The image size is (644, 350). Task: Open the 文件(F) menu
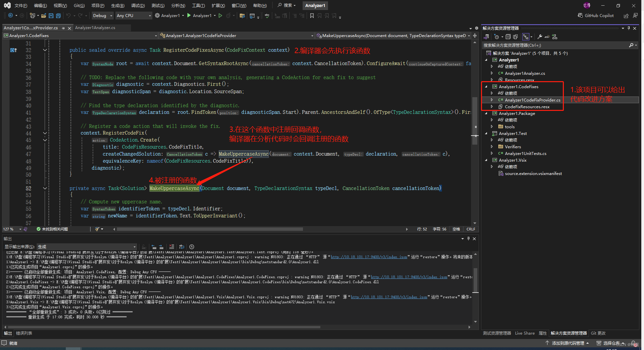pos(21,6)
